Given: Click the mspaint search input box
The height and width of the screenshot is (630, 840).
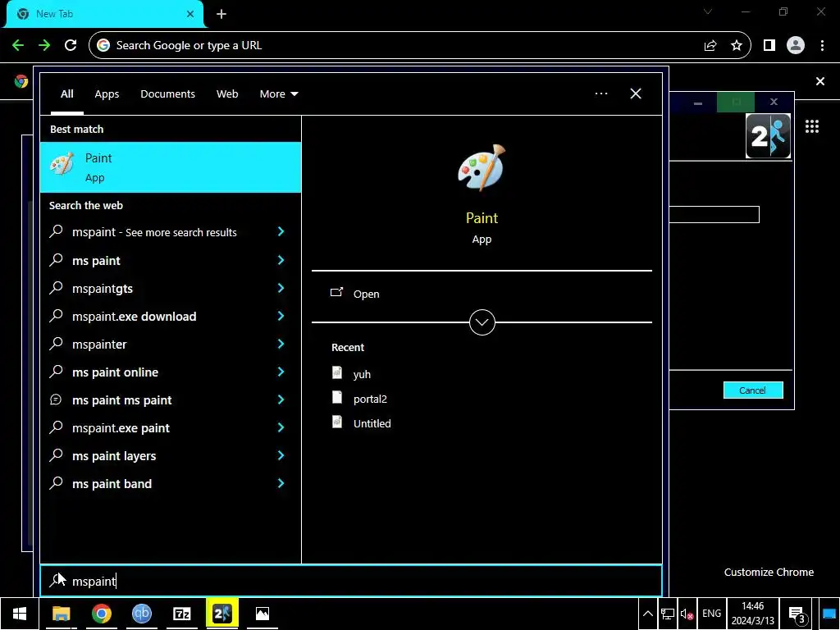Looking at the screenshot, I should coord(351,581).
